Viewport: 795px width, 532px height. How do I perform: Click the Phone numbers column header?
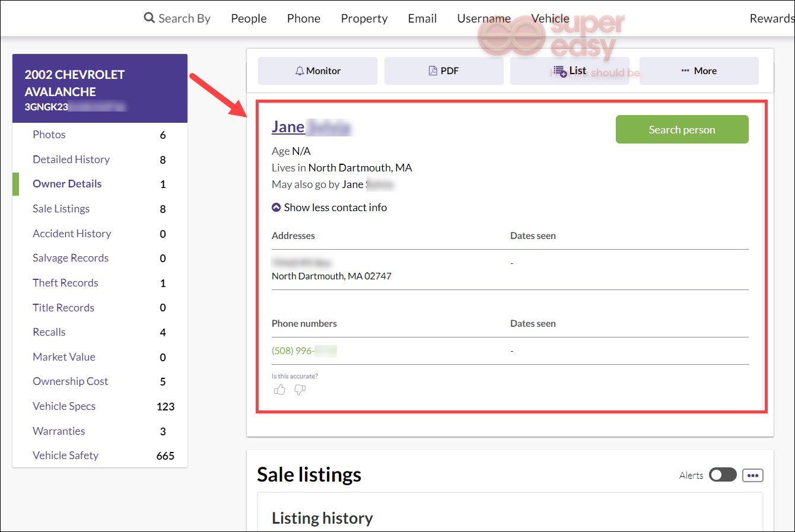(304, 323)
